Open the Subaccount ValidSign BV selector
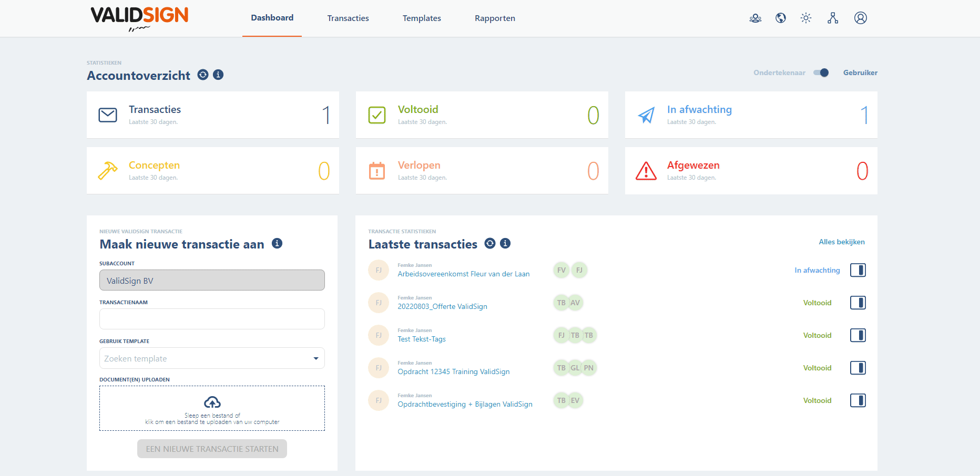 point(212,281)
